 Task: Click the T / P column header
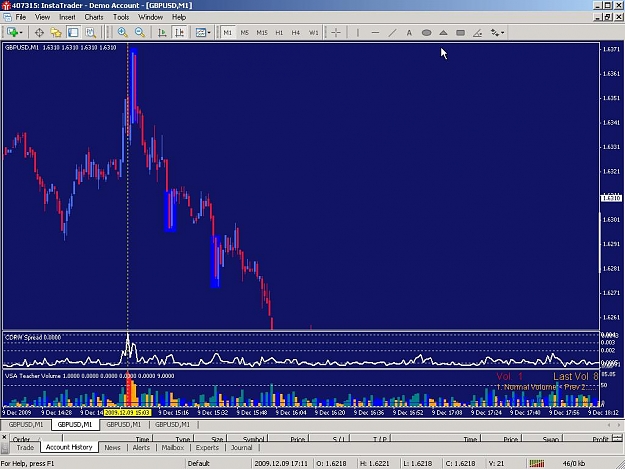pyautogui.click(x=371, y=439)
